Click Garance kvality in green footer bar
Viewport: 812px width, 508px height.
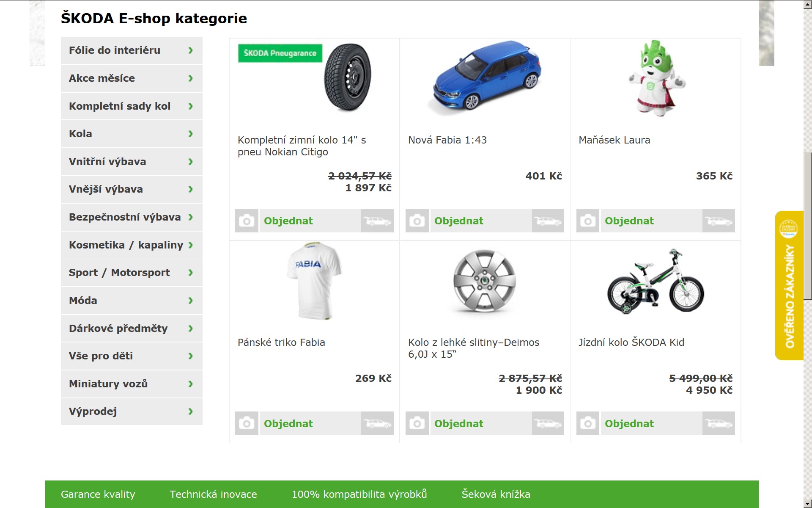point(98,494)
